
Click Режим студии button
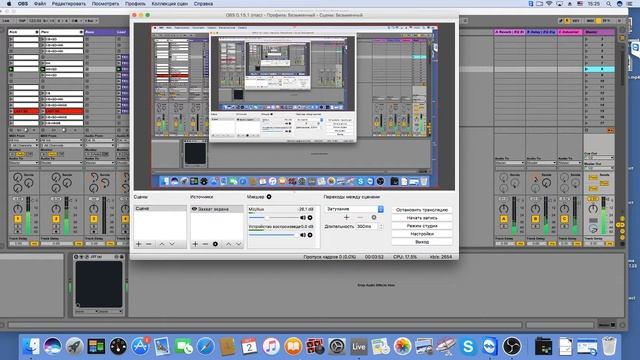click(x=422, y=226)
